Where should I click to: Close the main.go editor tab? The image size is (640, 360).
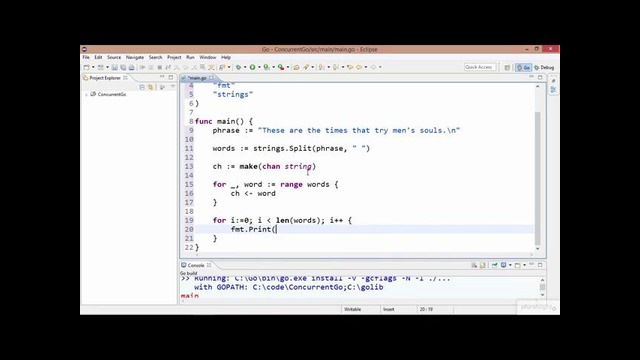pyautogui.click(x=211, y=78)
